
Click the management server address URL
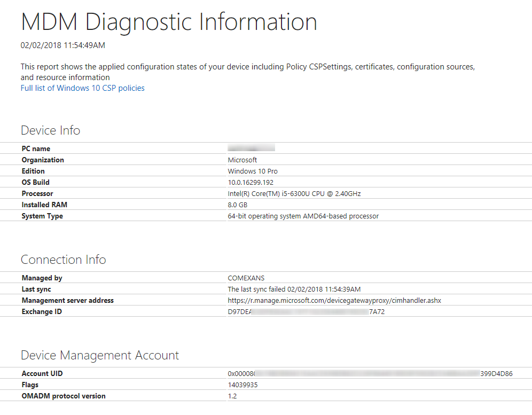click(x=334, y=300)
